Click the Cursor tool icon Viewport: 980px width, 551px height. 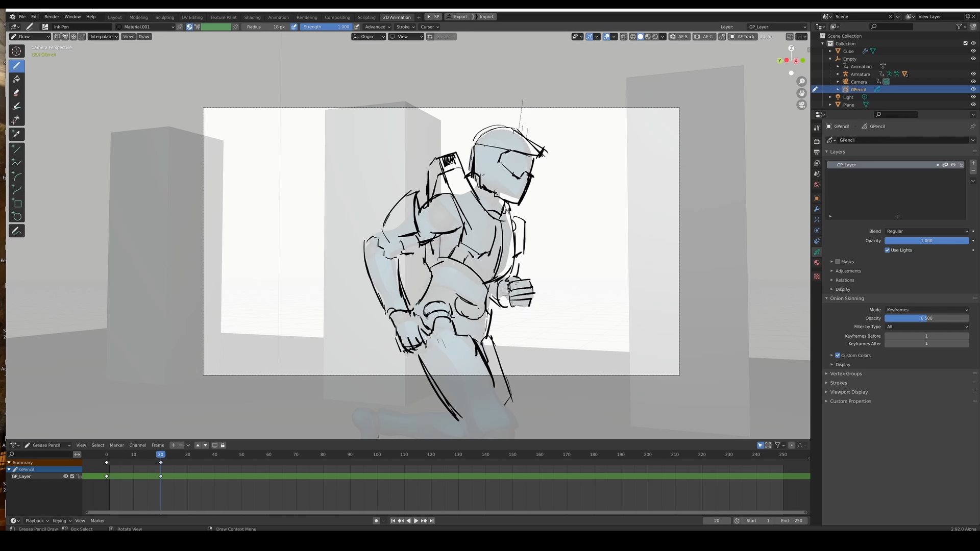point(16,51)
